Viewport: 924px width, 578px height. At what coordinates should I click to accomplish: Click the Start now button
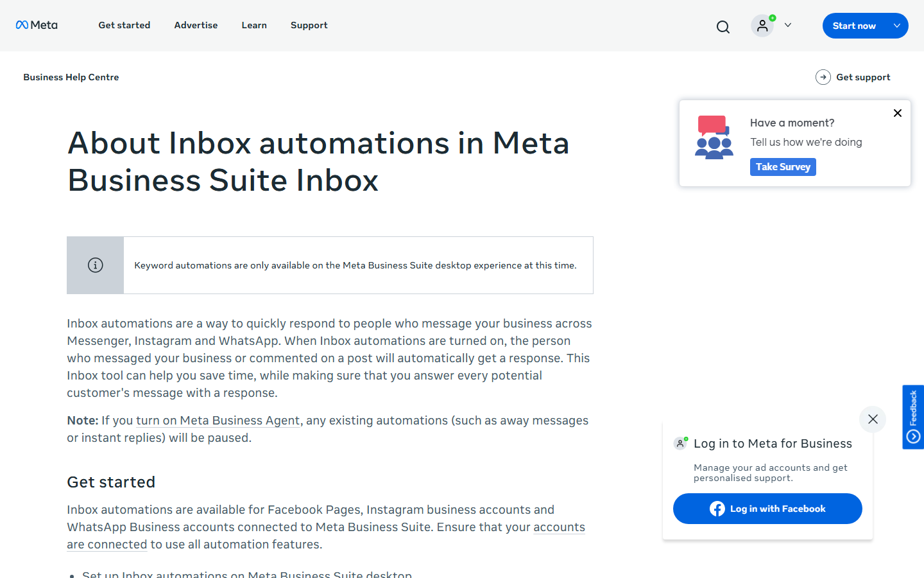click(x=853, y=26)
